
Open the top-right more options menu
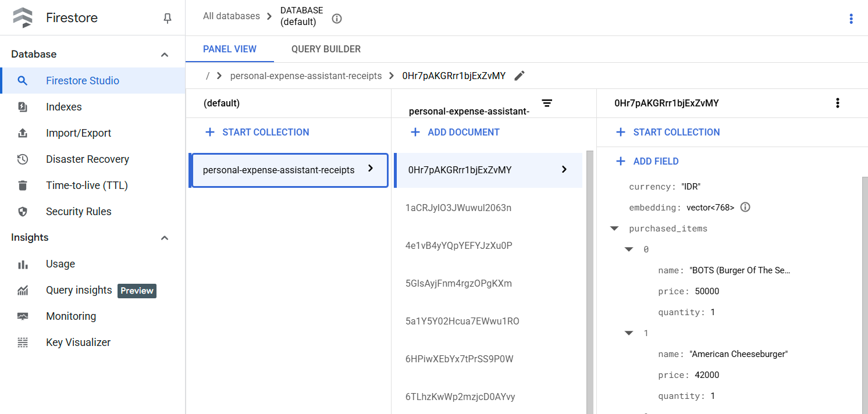point(851,19)
